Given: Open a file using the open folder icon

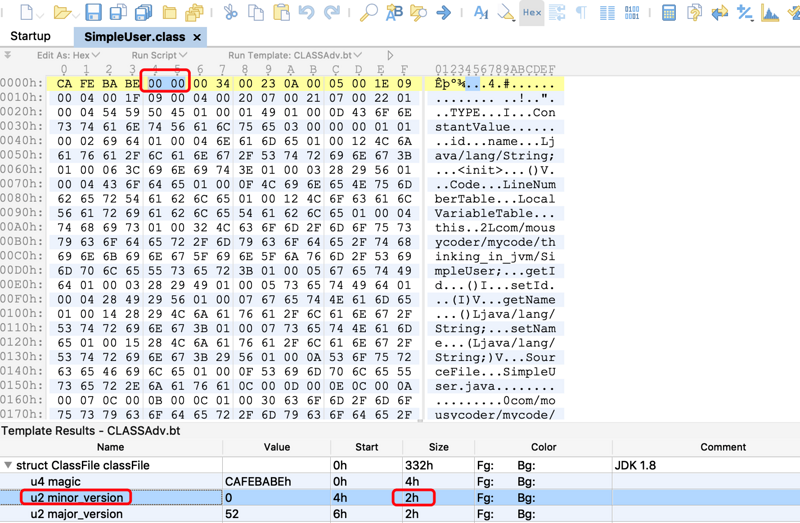Looking at the screenshot, I should pyautogui.click(x=62, y=12).
